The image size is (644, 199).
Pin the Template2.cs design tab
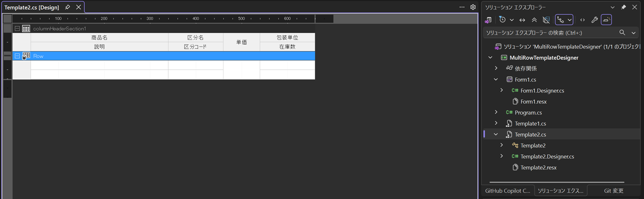pyautogui.click(x=68, y=7)
